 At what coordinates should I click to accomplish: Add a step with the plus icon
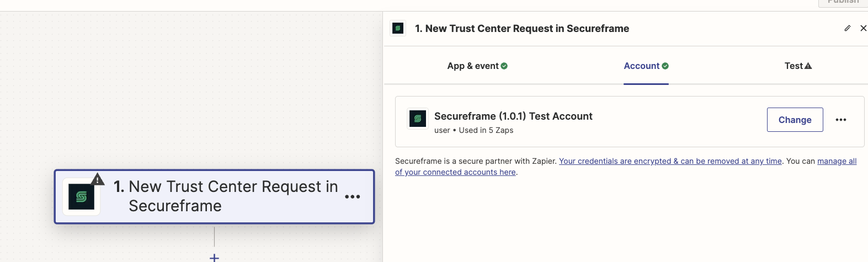click(x=215, y=258)
